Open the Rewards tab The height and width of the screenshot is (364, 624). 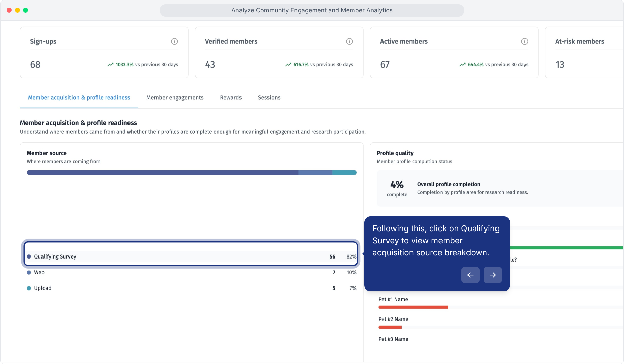(231, 97)
